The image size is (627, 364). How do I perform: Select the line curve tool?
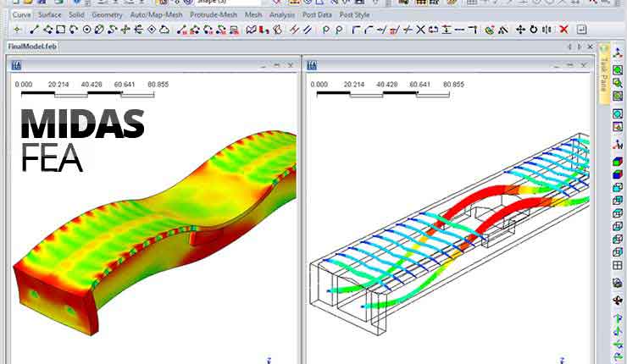click(35, 30)
